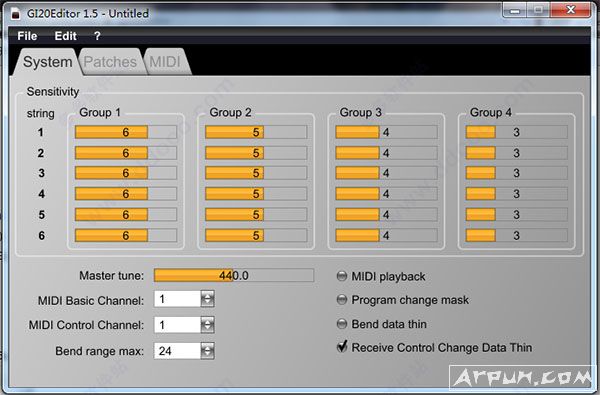Adjust Group 3 string 4 sensitivity slider
This screenshot has width=600, height=395.
386,194
